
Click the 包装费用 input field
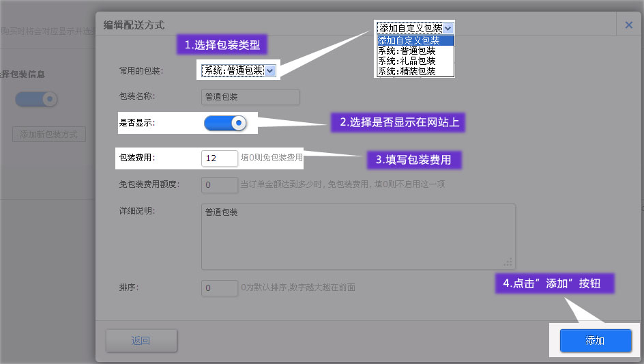219,158
